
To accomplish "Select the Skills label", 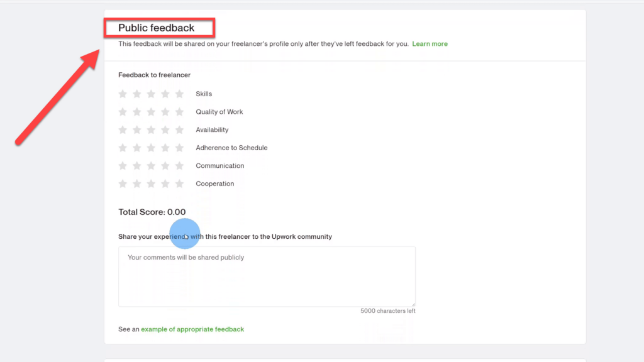I will coord(204,94).
